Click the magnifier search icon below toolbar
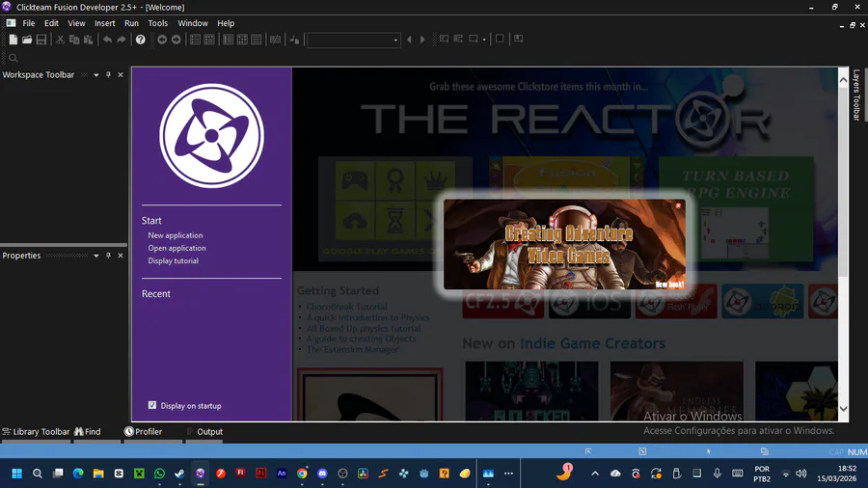Viewport: 868px width, 488px height. [14, 58]
